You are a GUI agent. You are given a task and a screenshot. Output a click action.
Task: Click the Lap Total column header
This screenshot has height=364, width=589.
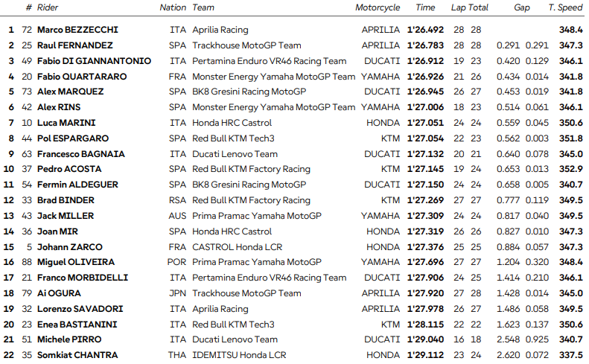pyautogui.click(x=469, y=7)
